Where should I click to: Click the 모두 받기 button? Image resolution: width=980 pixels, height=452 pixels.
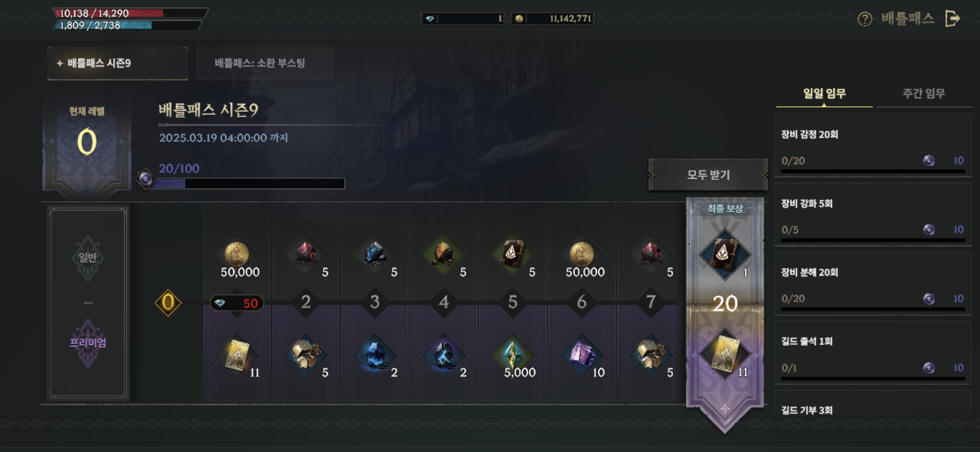(708, 175)
